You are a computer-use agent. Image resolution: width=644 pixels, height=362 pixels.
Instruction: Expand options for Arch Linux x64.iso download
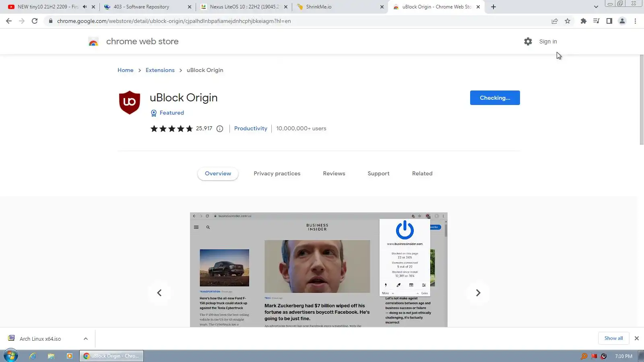pyautogui.click(x=86, y=339)
